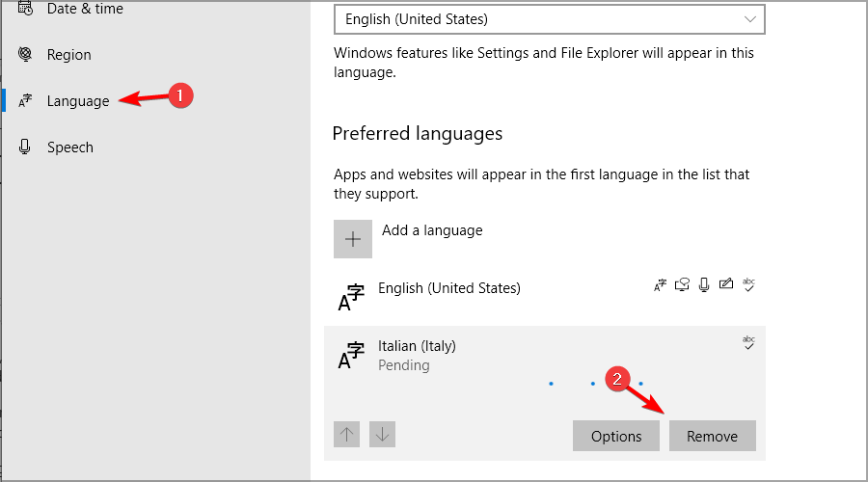Click the spell-check abc icon for English
This screenshot has height=482, width=868.
click(748, 285)
